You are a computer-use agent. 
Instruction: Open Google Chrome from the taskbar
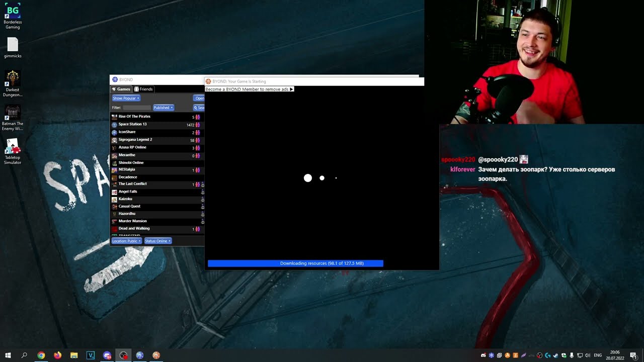point(41,355)
